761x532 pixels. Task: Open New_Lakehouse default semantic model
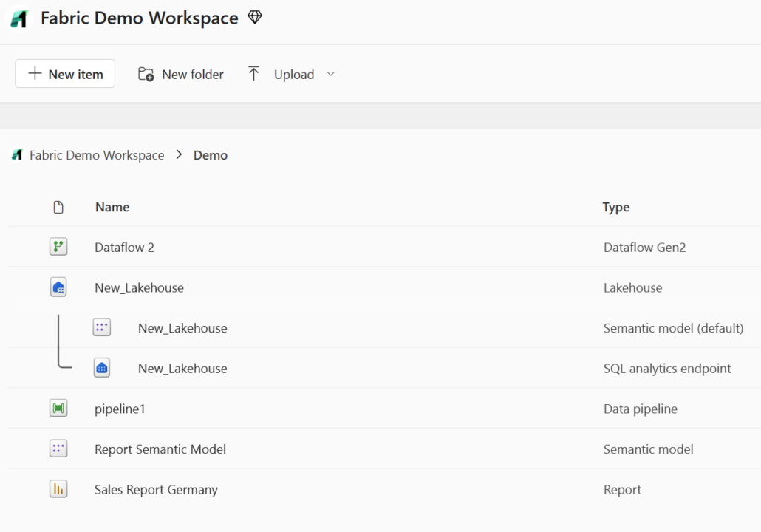pos(182,328)
